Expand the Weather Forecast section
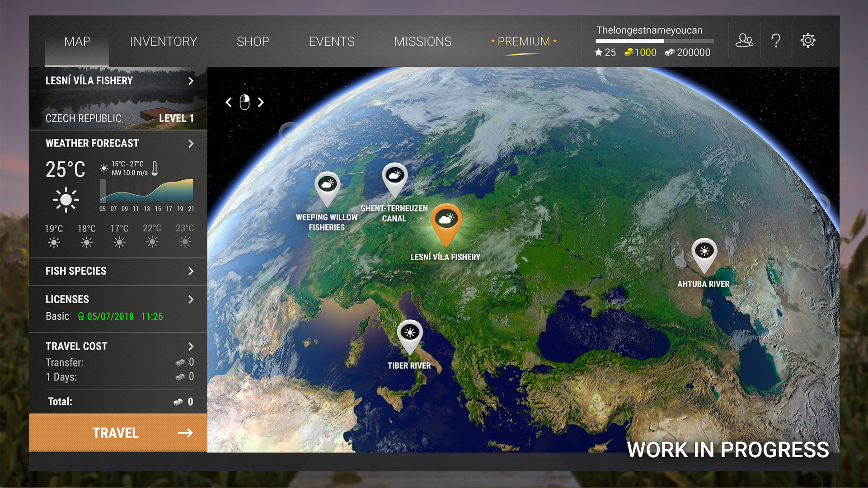 (191, 144)
